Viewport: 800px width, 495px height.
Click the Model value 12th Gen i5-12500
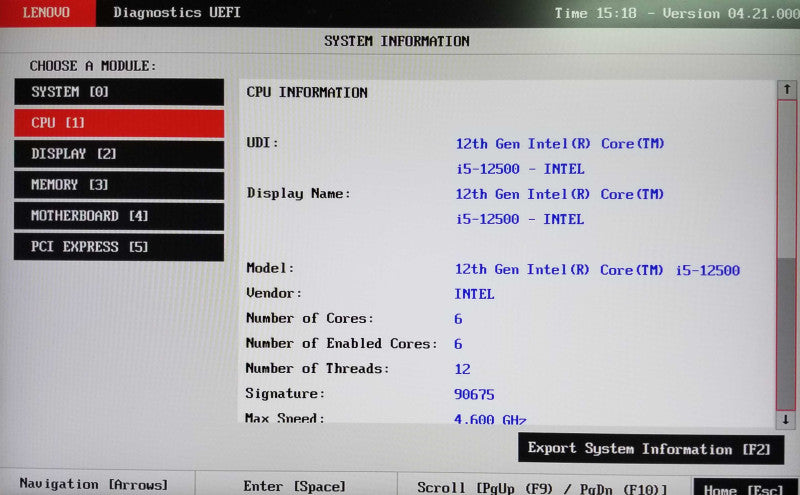coord(597,269)
